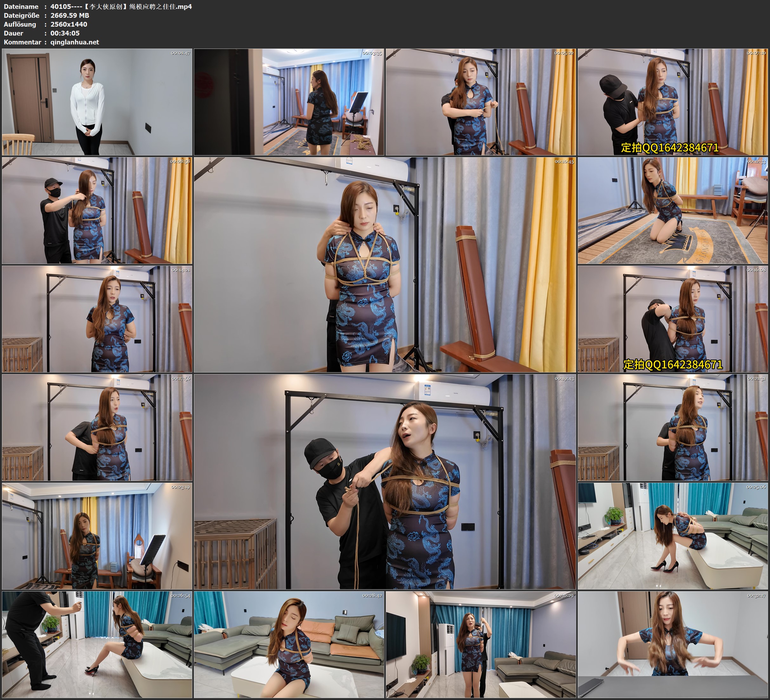
Task: Select the 00:30:29 thumbnail
Action: click(480, 644)
